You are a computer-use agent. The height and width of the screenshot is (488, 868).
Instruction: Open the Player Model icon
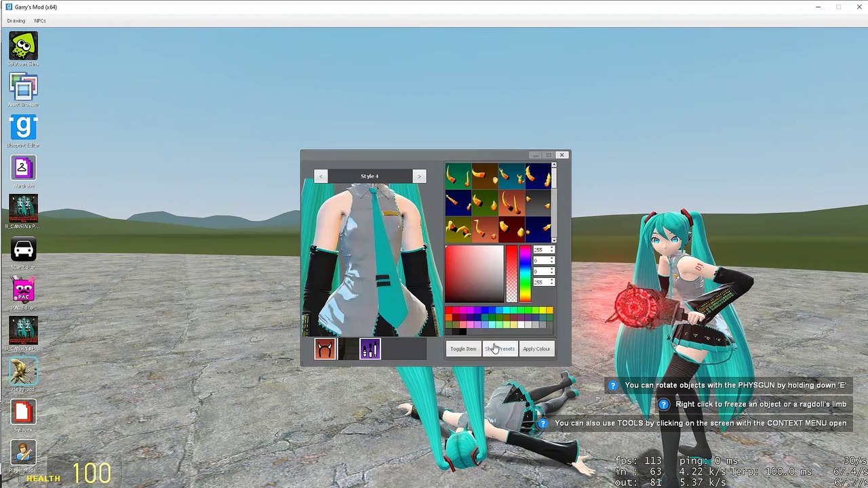[x=23, y=453]
